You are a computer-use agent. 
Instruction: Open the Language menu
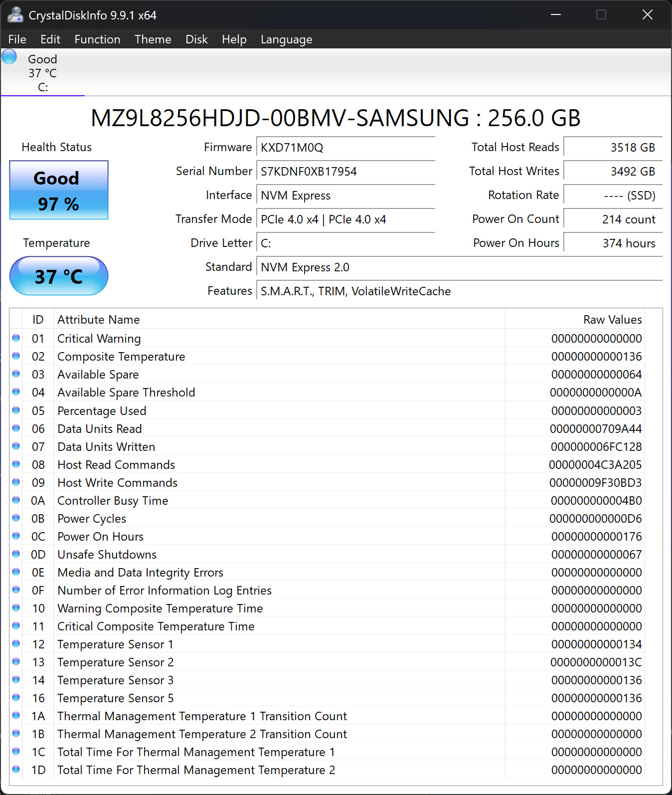pyautogui.click(x=287, y=39)
